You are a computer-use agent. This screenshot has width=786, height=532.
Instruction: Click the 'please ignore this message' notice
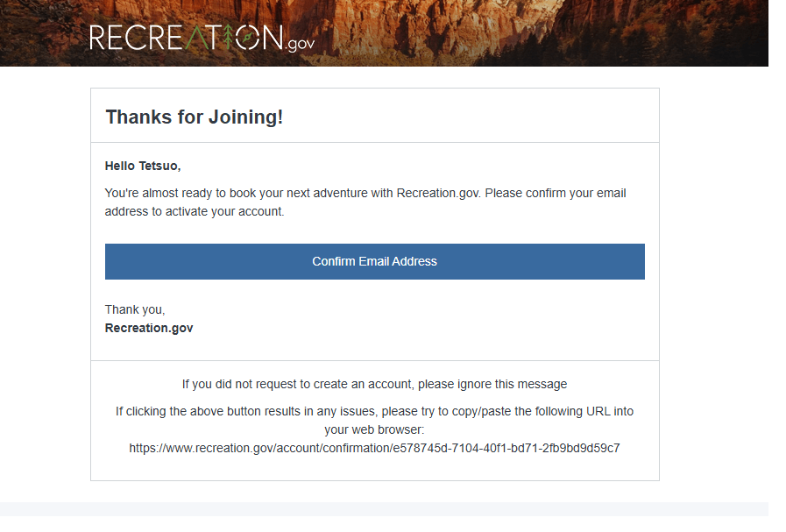point(492,385)
